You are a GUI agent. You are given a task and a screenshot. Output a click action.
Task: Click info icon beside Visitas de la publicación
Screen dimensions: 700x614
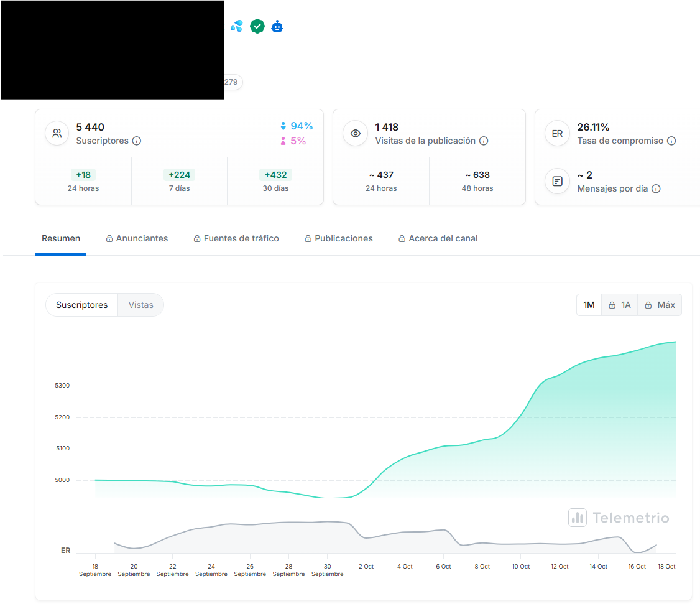(x=484, y=141)
